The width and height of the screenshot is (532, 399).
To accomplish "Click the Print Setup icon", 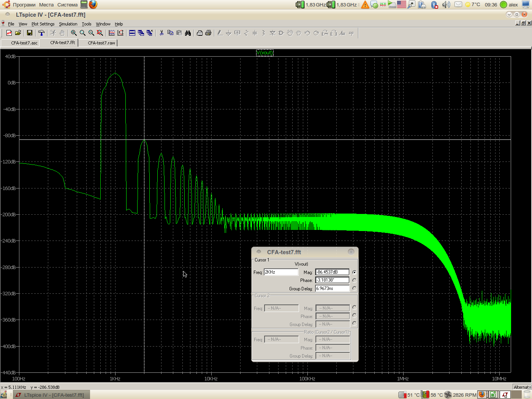I will (199, 33).
